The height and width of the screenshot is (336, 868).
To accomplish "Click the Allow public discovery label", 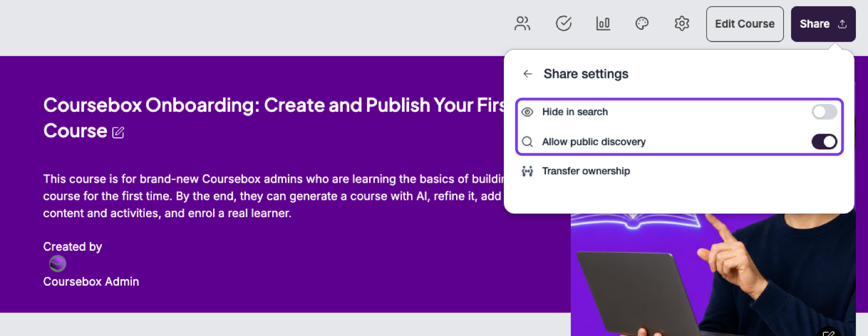I will click(x=593, y=142).
